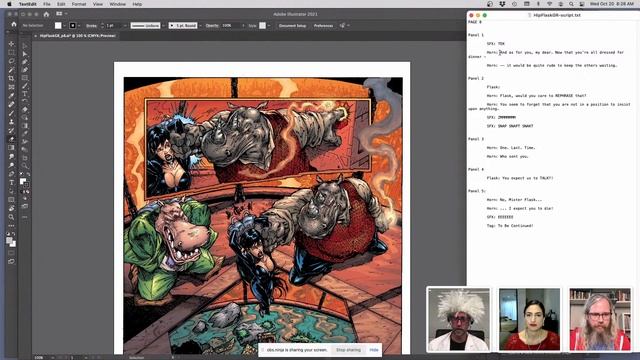Click the Home icon beside No Selection

tap(14, 24)
